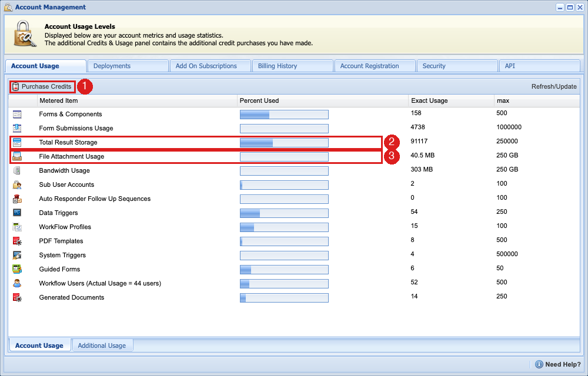Click the exact usage value 4738

click(x=417, y=127)
